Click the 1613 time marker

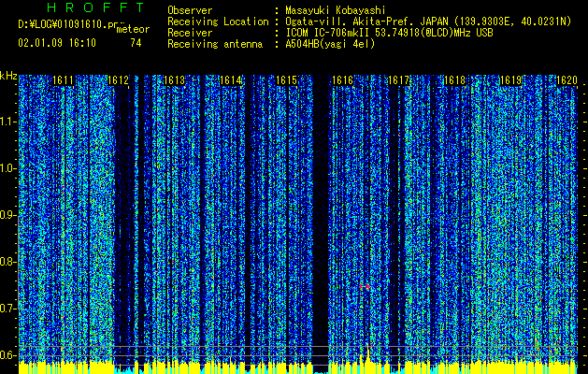175,80
